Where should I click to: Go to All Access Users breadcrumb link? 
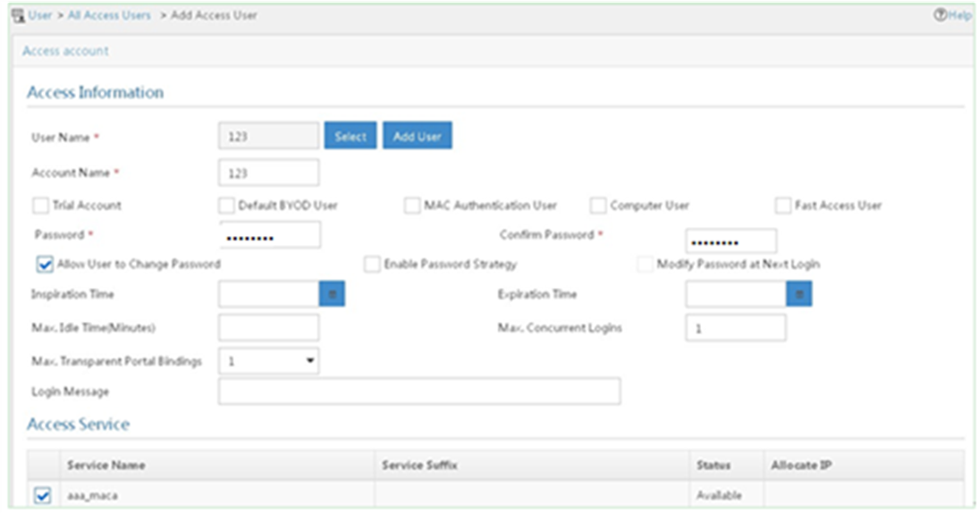[109, 15]
